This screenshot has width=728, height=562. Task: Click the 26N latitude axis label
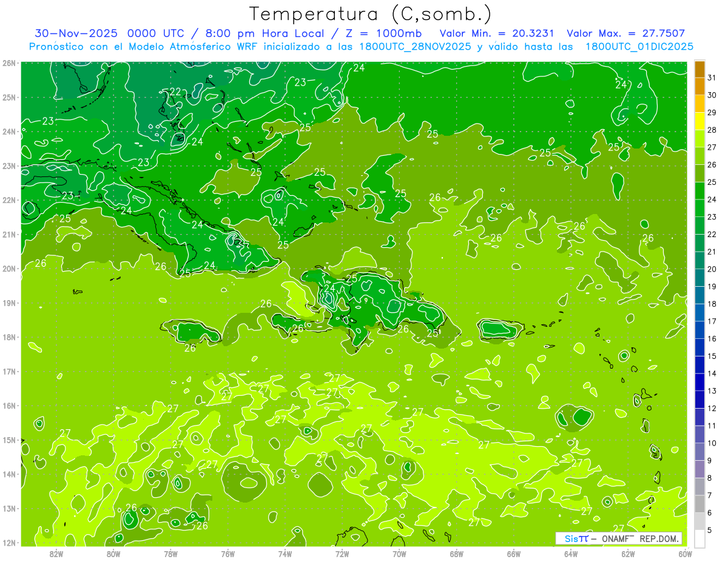(9, 63)
